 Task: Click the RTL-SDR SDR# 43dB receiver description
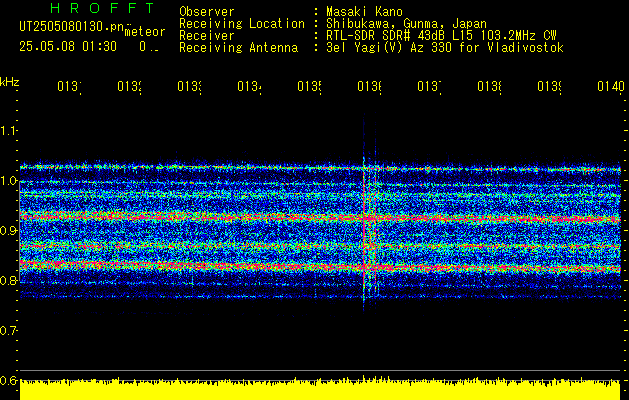click(x=441, y=36)
